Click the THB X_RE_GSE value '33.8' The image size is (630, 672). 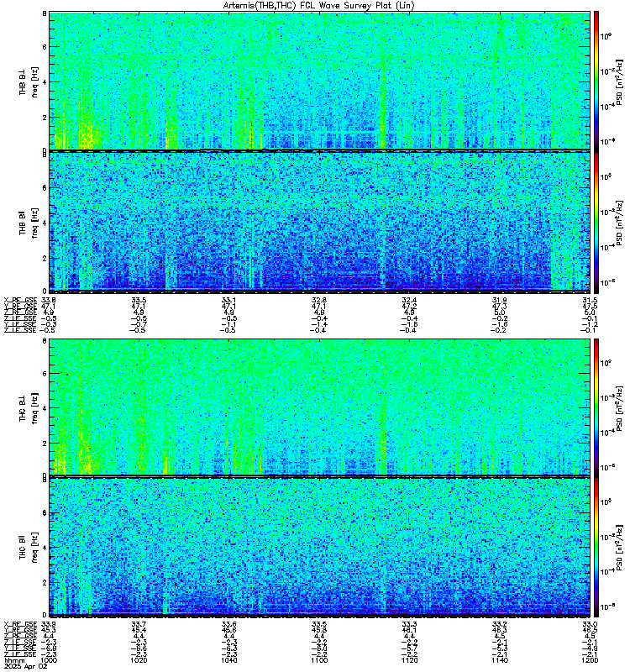[49, 300]
